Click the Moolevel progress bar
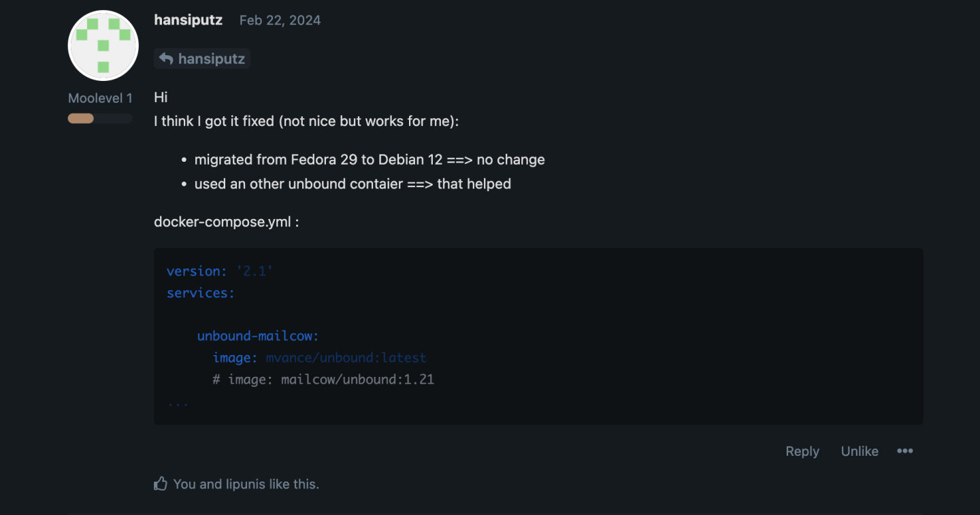Viewport: 980px width, 515px height. 99,118
